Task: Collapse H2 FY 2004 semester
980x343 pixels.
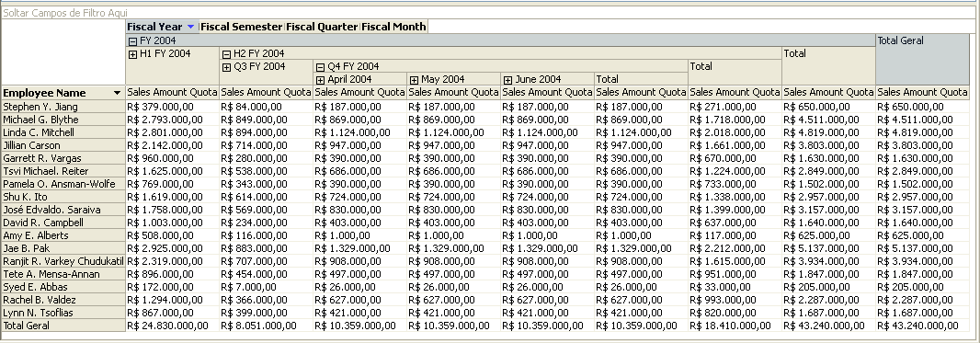Action: coord(226,54)
